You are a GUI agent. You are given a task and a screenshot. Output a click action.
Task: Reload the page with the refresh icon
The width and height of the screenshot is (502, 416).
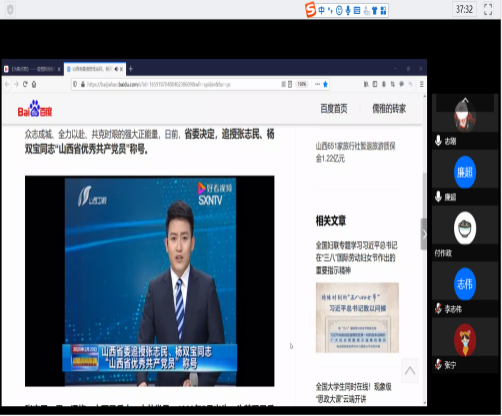coord(25,84)
